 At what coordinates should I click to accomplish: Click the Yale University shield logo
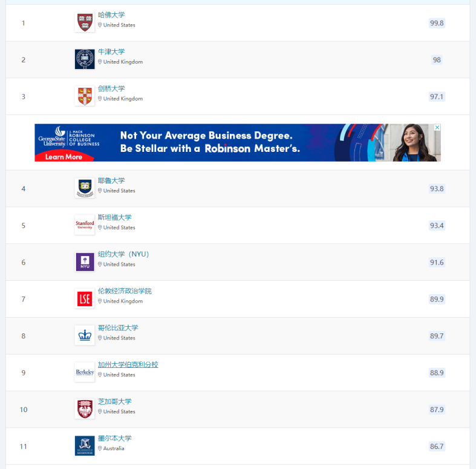pos(85,188)
